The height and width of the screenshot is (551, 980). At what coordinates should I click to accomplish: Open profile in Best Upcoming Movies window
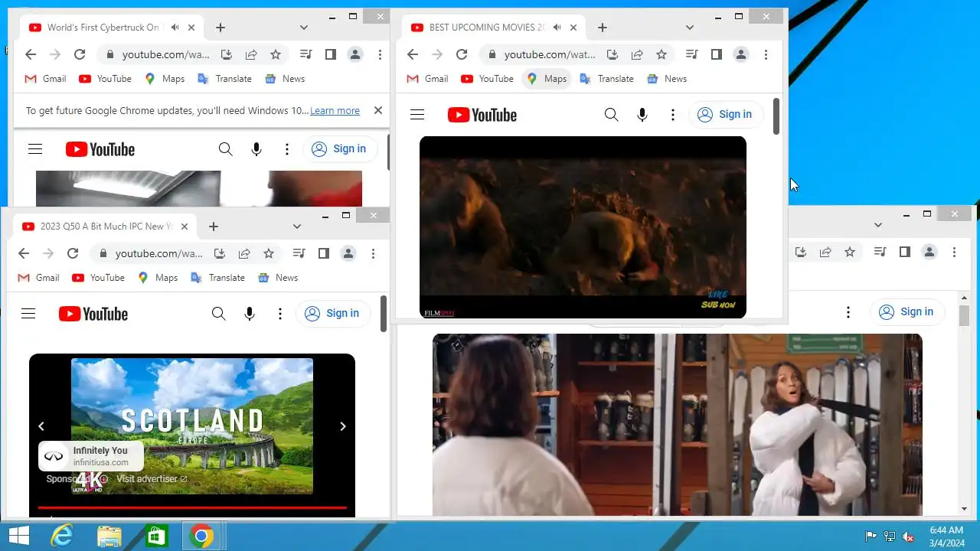741,54
